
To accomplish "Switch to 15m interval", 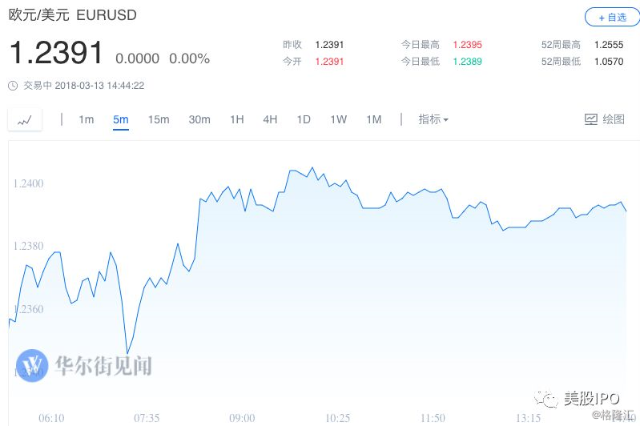I will pos(158,120).
